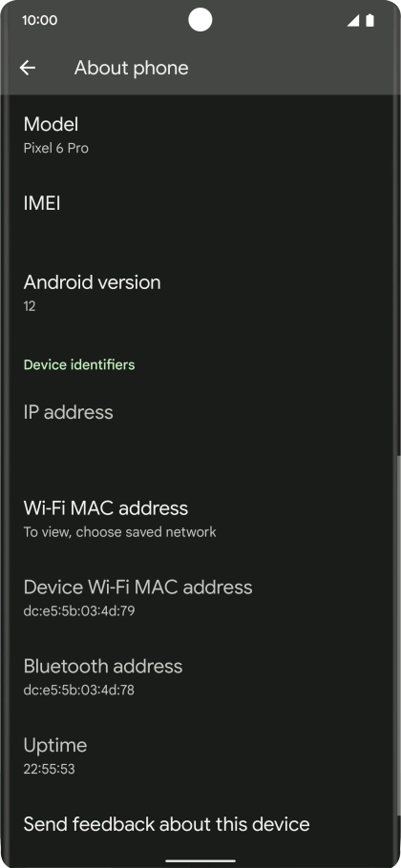Tap the Device identifiers section header
Viewport: 401px width, 868px height.
pyautogui.click(x=79, y=364)
